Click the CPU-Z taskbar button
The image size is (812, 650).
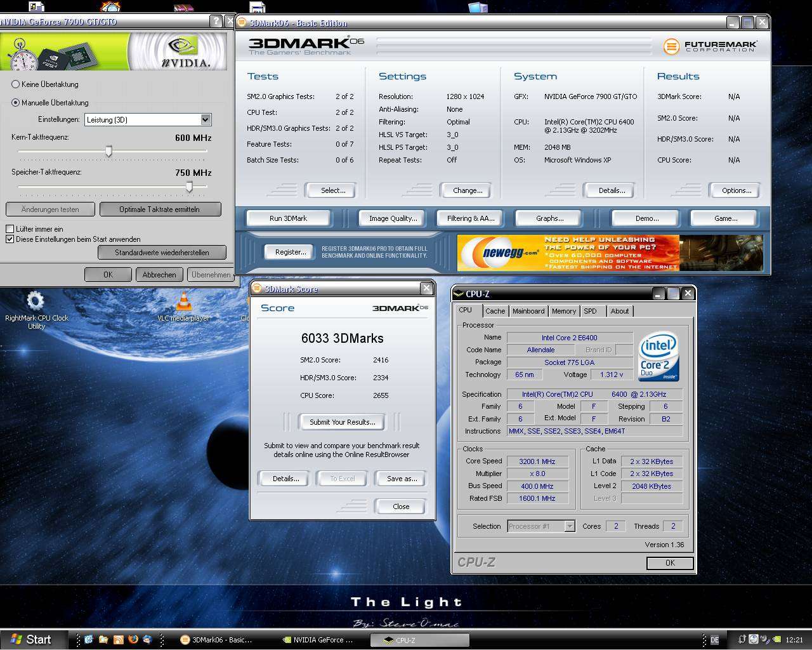(420, 640)
